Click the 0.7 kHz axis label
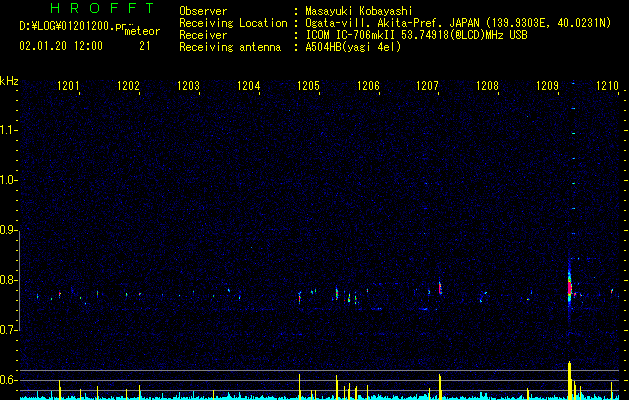This screenshot has height=400, width=629. (8, 330)
